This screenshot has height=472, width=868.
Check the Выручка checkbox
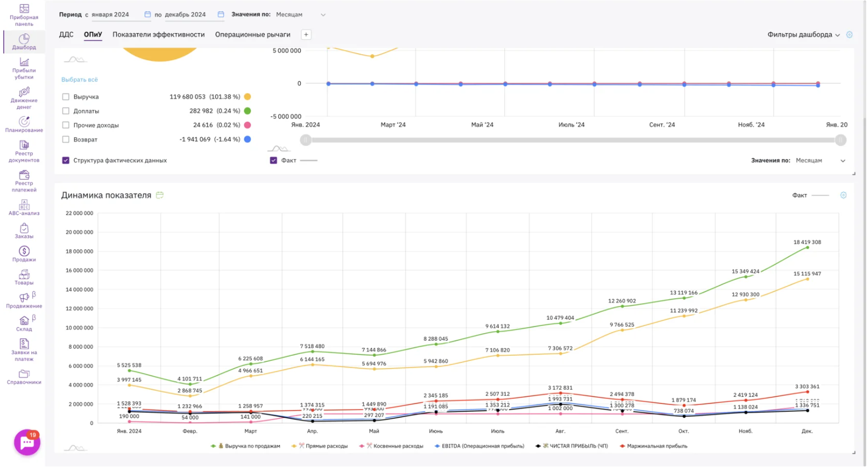66,97
